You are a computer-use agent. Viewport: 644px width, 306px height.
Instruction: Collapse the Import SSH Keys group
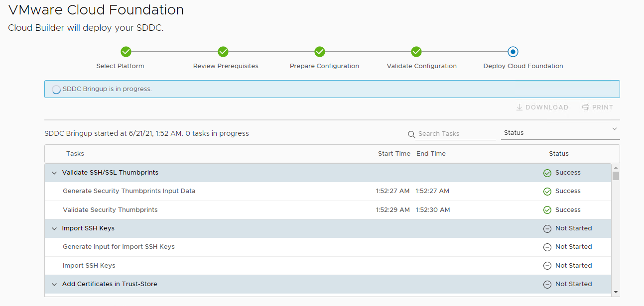(54, 229)
